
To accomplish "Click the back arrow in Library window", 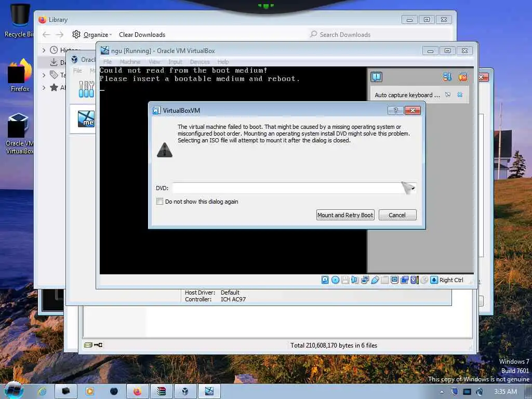I will coord(46,35).
